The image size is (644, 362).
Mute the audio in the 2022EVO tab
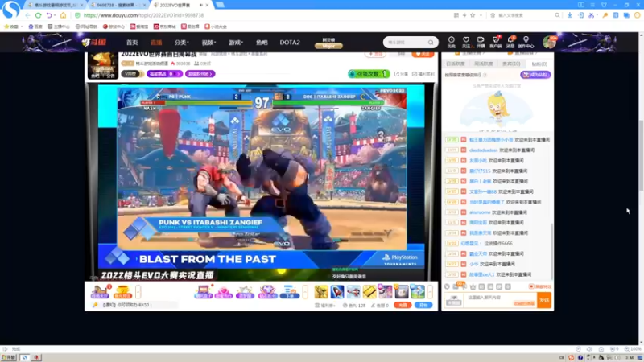click(200, 5)
